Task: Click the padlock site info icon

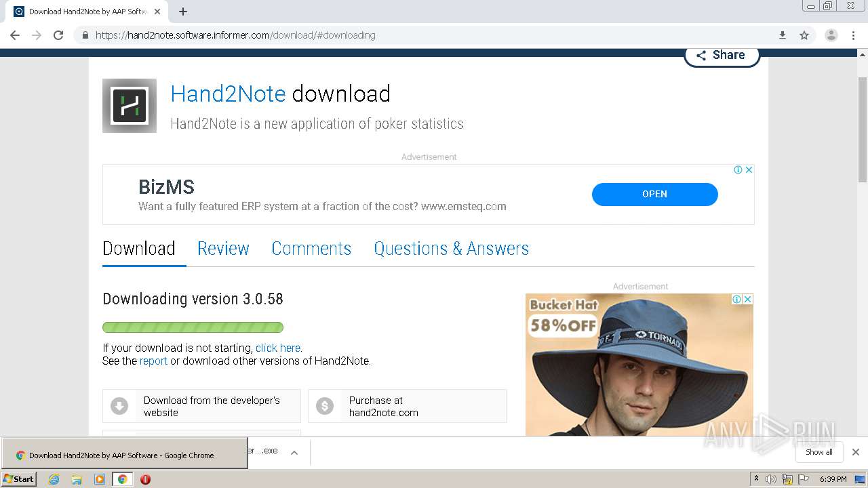Action: [x=85, y=35]
